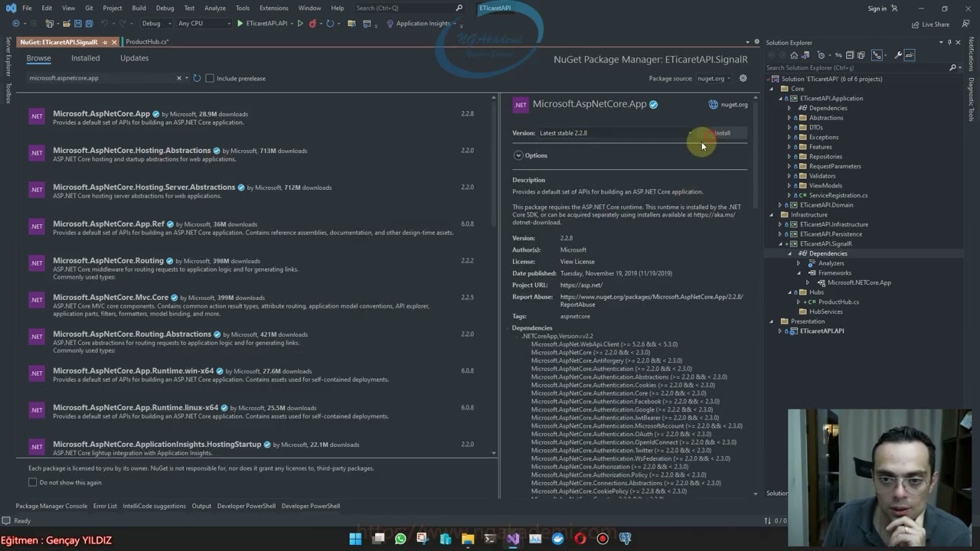This screenshot has height=551, width=980.
Task: Open the Debug configuration dropdown
Action: (x=156, y=23)
